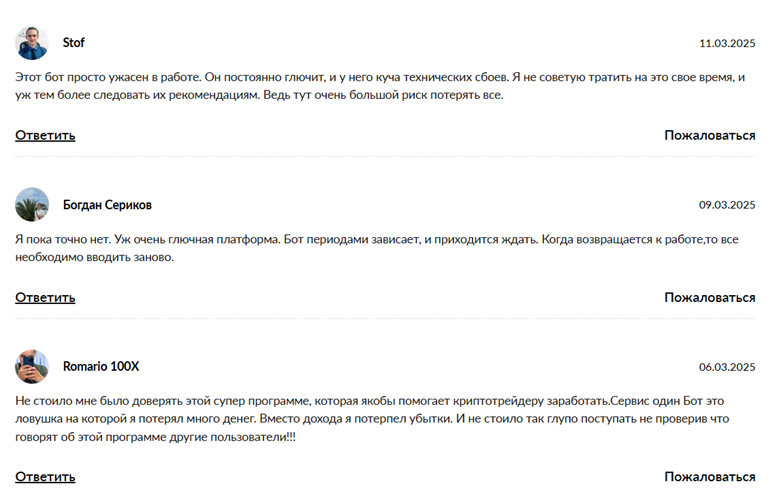Reply to Stof's review with Ответить
779x488 pixels.
click(45, 135)
